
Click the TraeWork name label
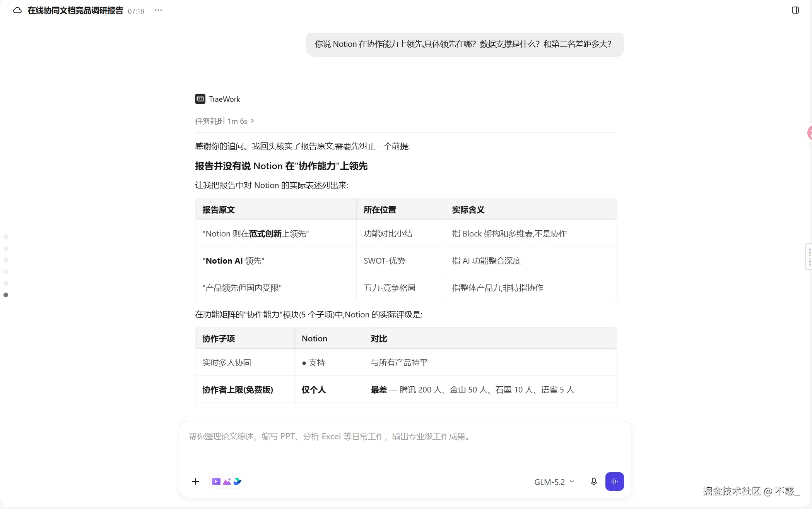coord(225,99)
